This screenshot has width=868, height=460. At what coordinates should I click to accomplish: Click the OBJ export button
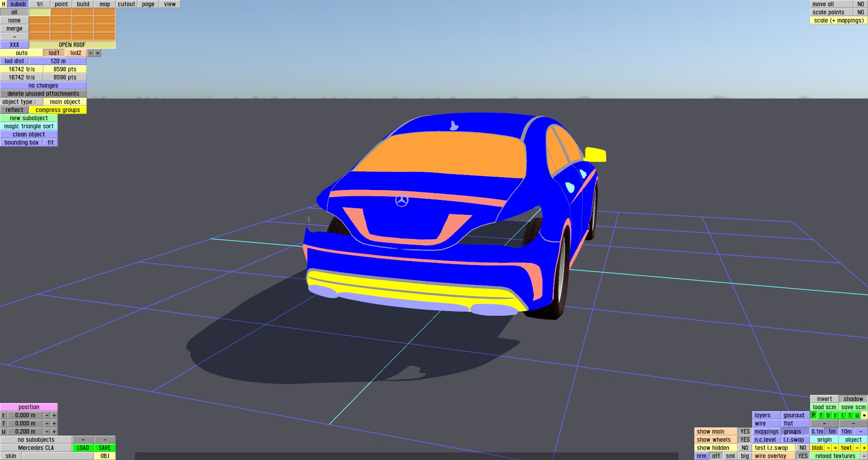pos(105,456)
